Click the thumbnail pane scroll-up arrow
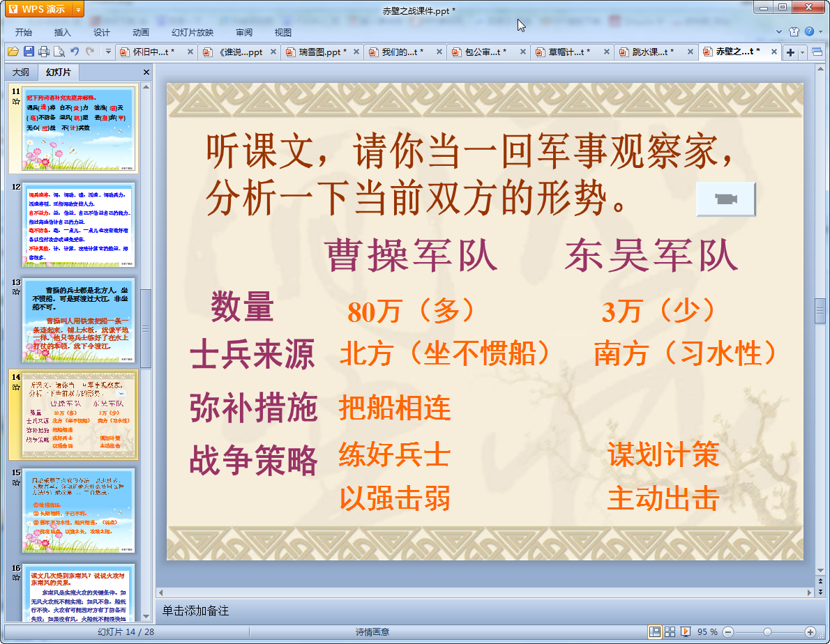Image resolution: width=830 pixels, height=644 pixels. [146, 86]
